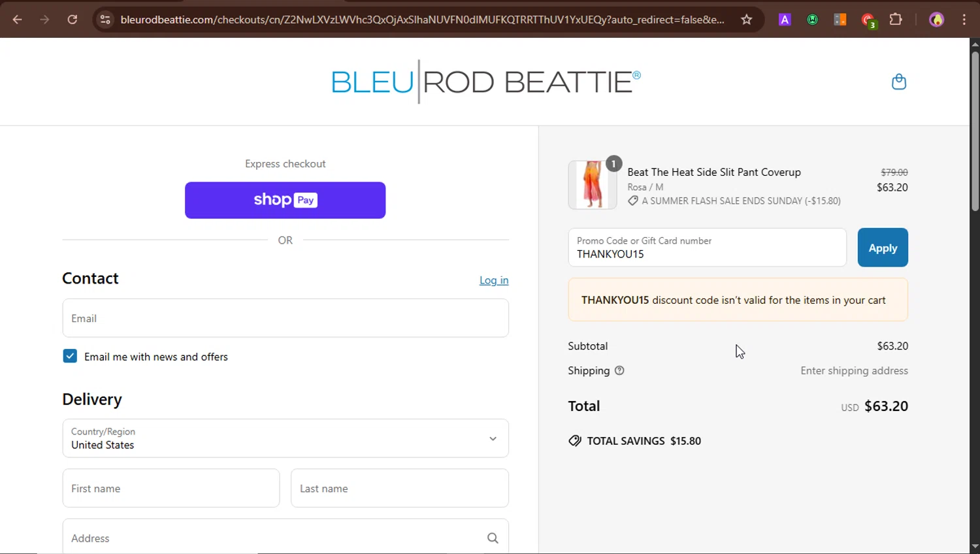Click the Promo Code or Gift Card field

click(x=708, y=248)
